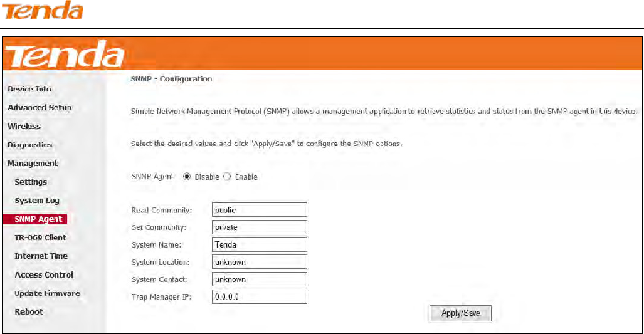Select the highlighted SNMP Agent item
The height and width of the screenshot is (334, 644).
pyautogui.click(x=35, y=219)
